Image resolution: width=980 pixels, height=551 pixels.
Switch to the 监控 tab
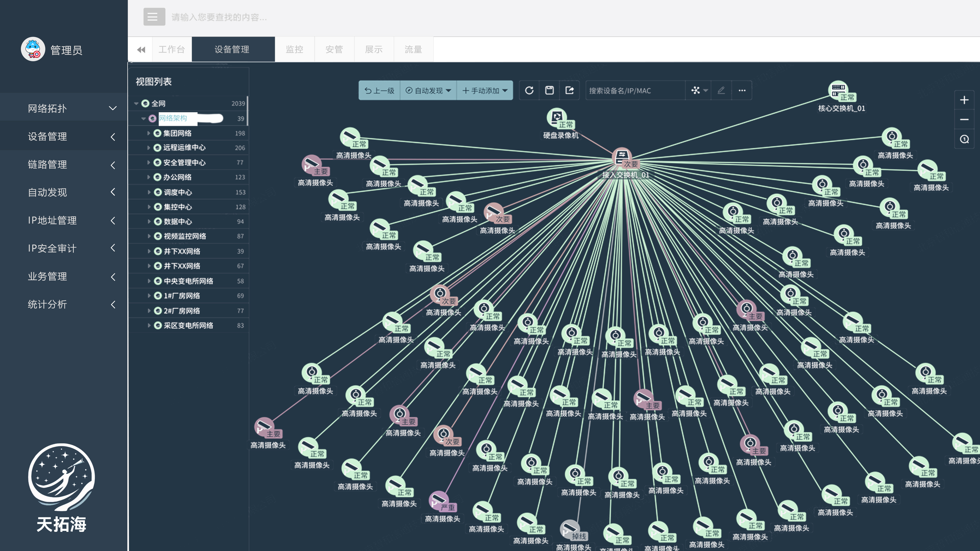(295, 49)
